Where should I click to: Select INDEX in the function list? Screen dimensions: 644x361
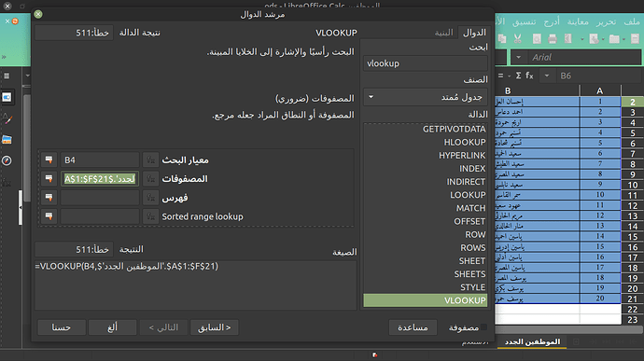(x=425, y=169)
